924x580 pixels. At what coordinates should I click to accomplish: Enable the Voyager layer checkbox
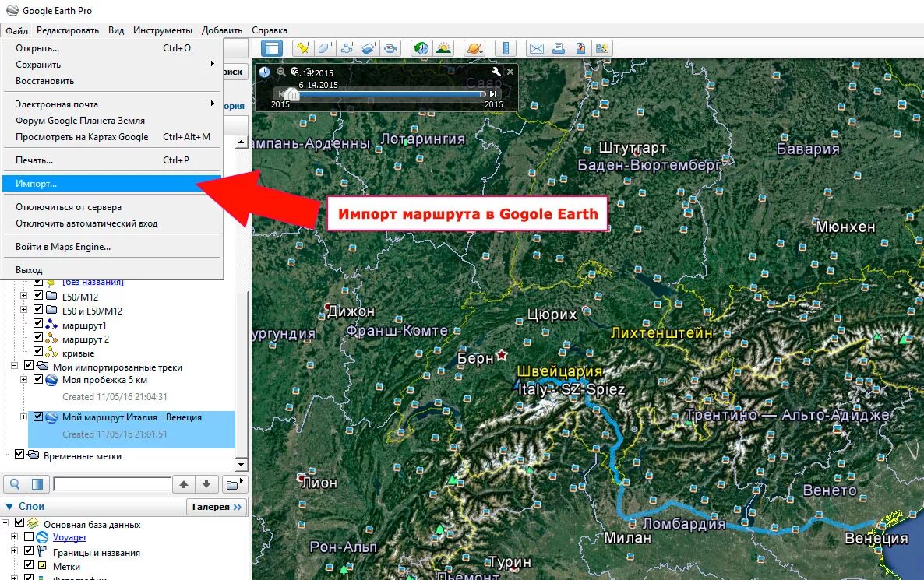pos(29,537)
